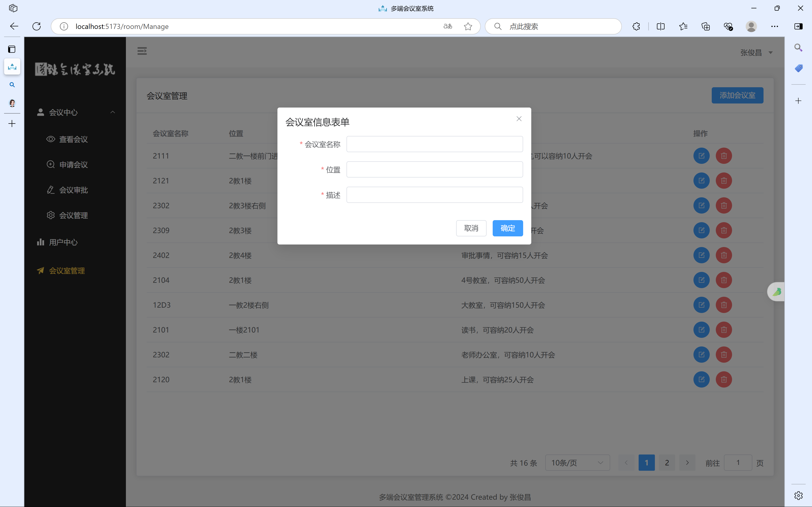The image size is (812, 507).
Task: Edit the 二教二楼 room row
Action: (x=701, y=355)
